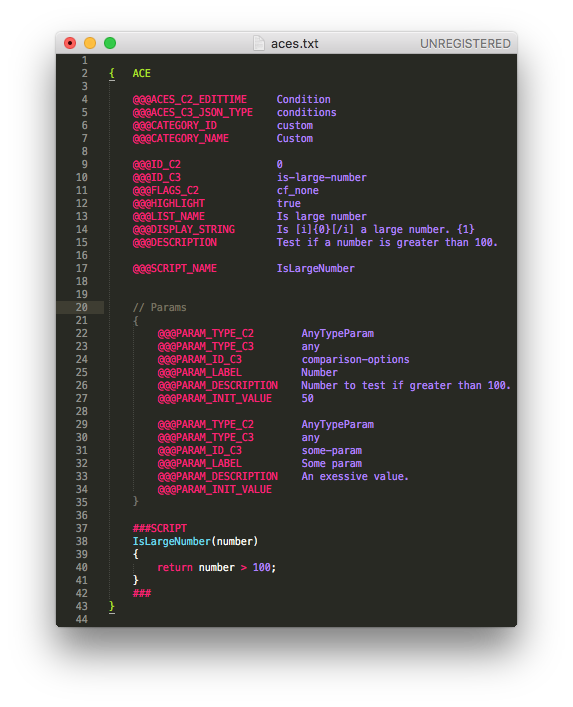The width and height of the screenshot is (573, 707).
Task: Click the 'return' keyword
Action: (x=175, y=567)
